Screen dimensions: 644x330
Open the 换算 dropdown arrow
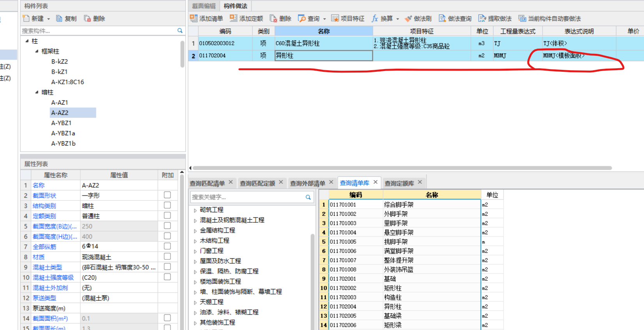(x=398, y=19)
